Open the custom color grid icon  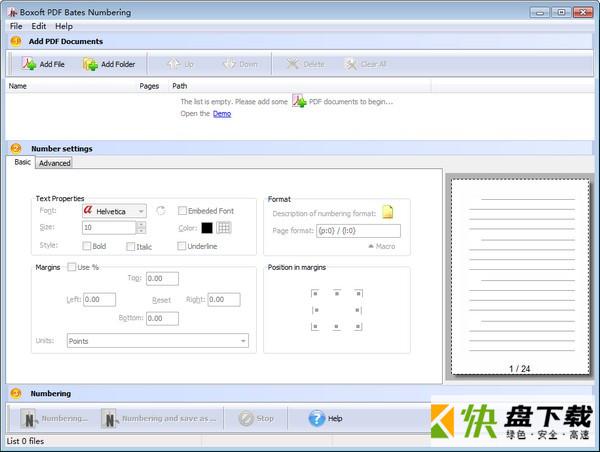click(x=224, y=228)
